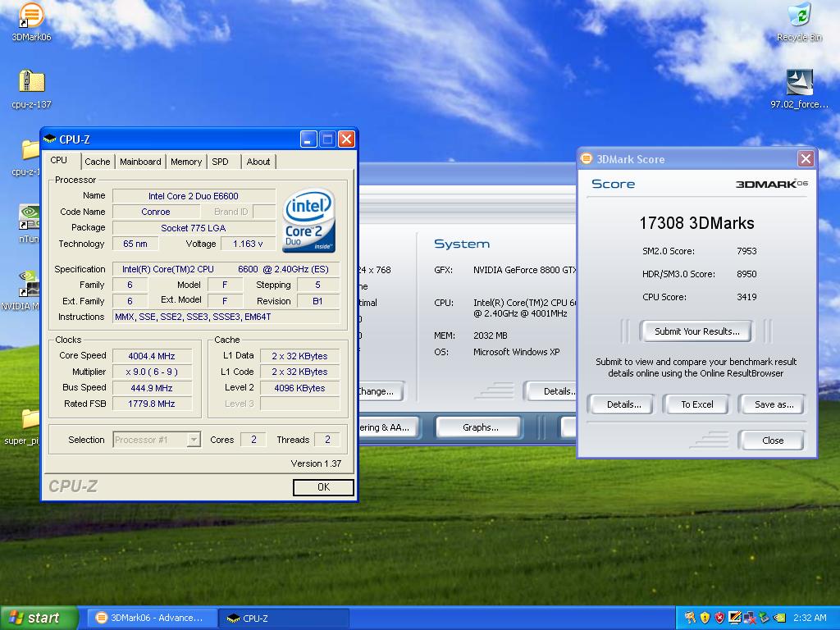
Task: Close the CPU-Z window
Action: pyautogui.click(x=347, y=139)
